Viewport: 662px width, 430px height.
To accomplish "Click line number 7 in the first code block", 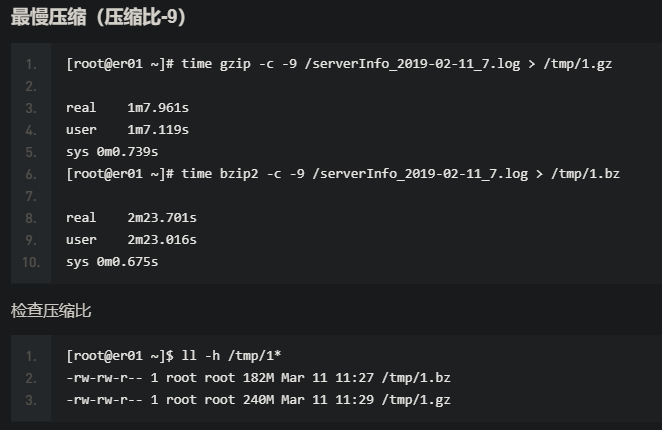I will (x=31, y=196).
